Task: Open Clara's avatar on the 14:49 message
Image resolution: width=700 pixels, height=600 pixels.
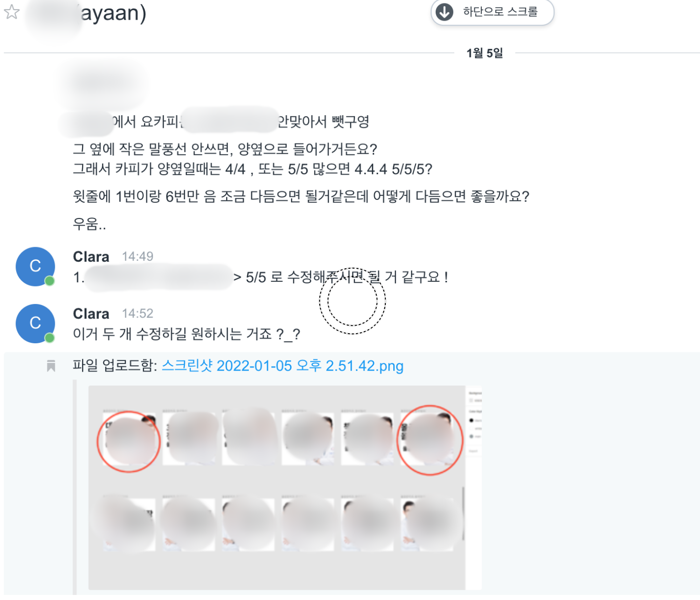Action: (x=35, y=266)
